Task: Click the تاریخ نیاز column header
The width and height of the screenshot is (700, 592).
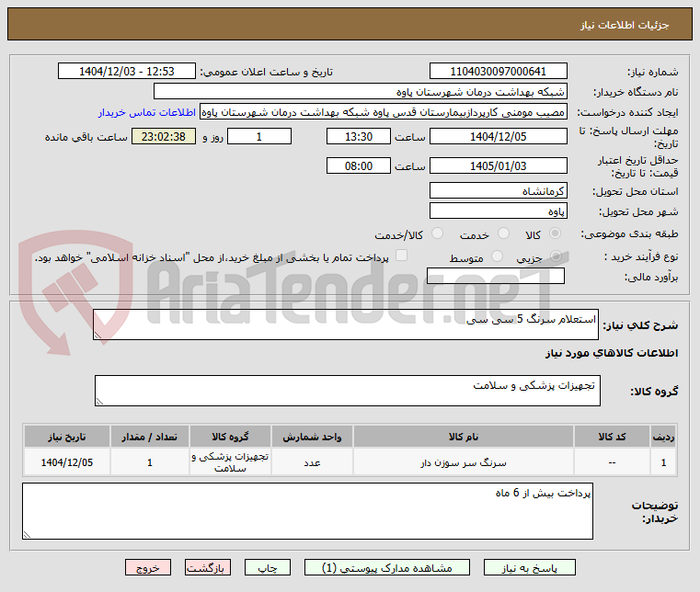Action: click(x=67, y=437)
